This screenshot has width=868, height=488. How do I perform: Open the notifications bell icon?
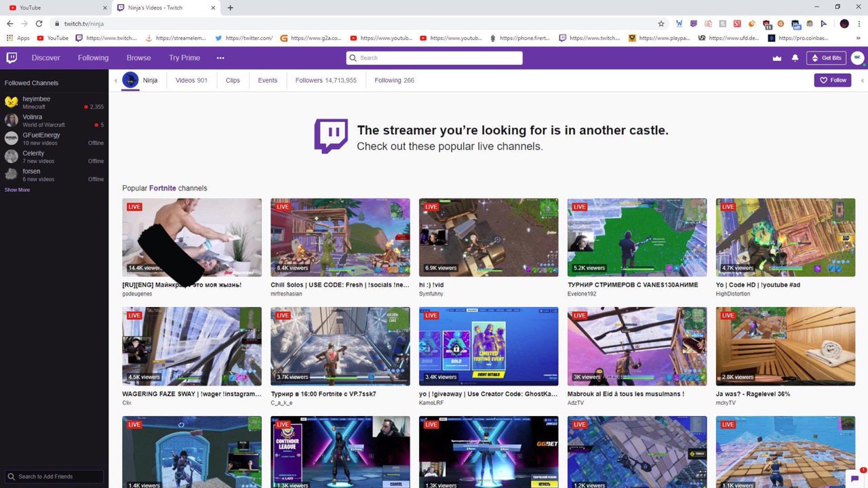(x=795, y=58)
